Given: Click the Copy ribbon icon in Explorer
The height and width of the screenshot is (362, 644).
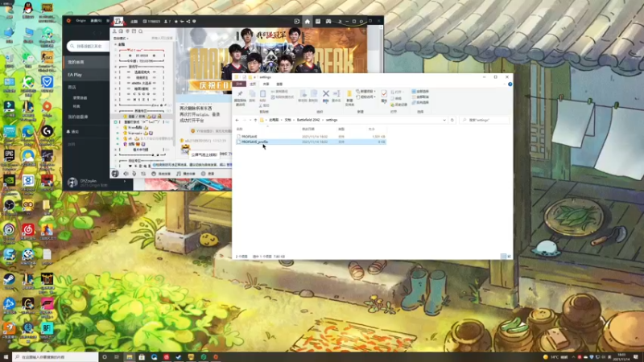Looking at the screenshot, I should [252, 96].
